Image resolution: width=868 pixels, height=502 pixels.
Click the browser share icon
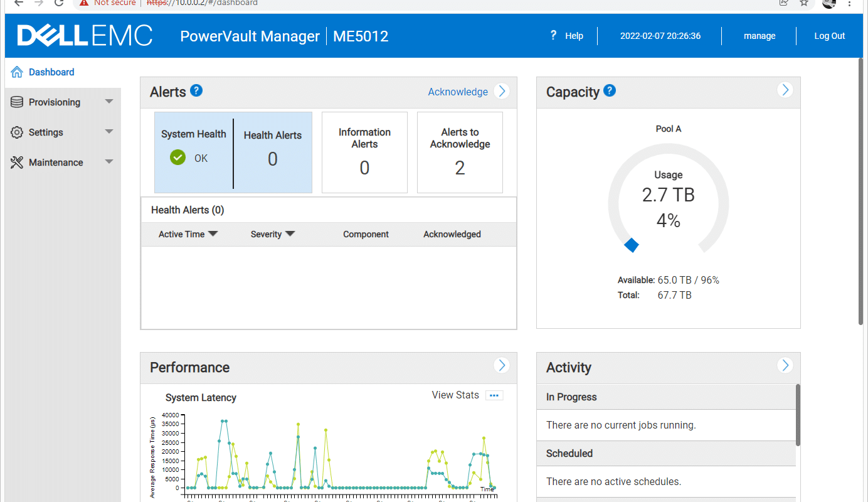point(783,3)
